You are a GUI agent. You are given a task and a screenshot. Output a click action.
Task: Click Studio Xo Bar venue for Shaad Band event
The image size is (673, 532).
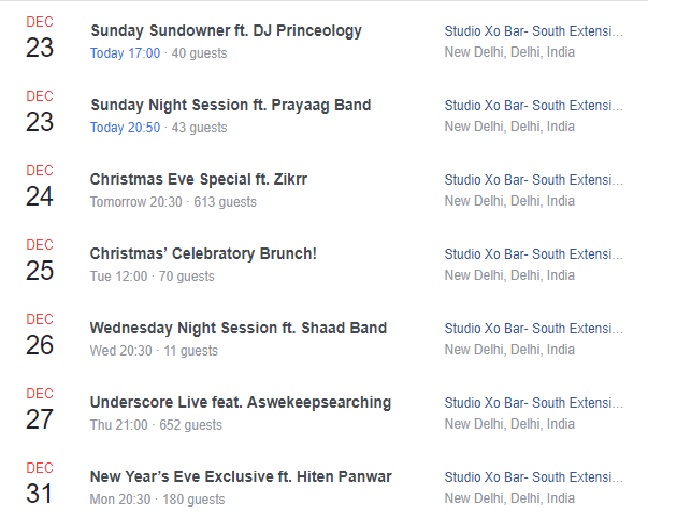click(533, 329)
